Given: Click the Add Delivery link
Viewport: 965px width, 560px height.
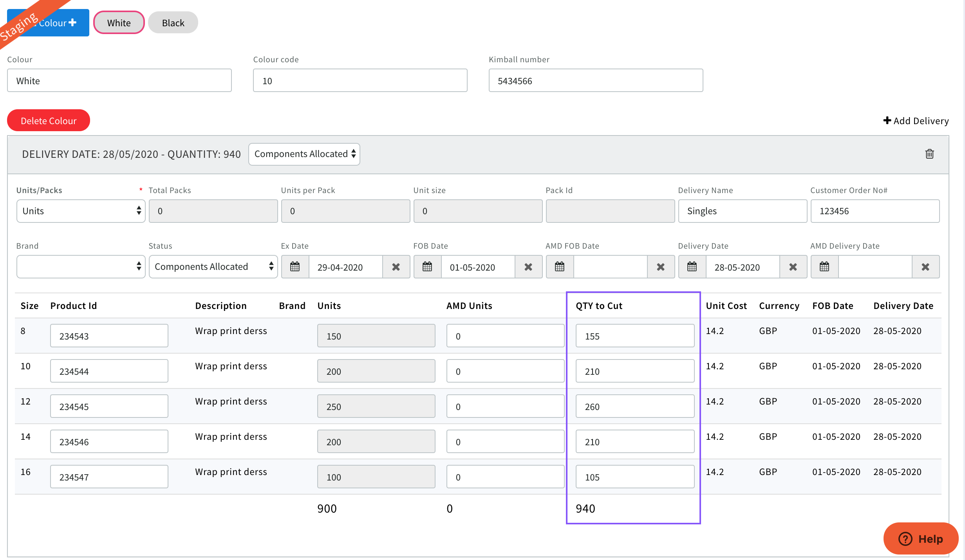Looking at the screenshot, I should (x=921, y=120).
